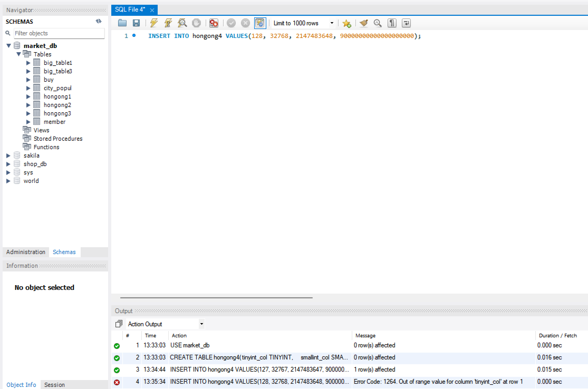Save the SQL script with disk icon
588x389 pixels.
coord(136,23)
